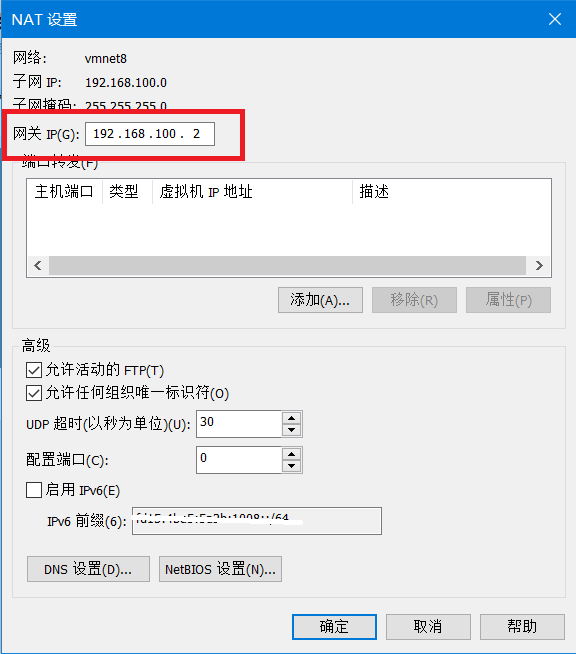Open NetBIOS 设置(N)... dialog

220,569
